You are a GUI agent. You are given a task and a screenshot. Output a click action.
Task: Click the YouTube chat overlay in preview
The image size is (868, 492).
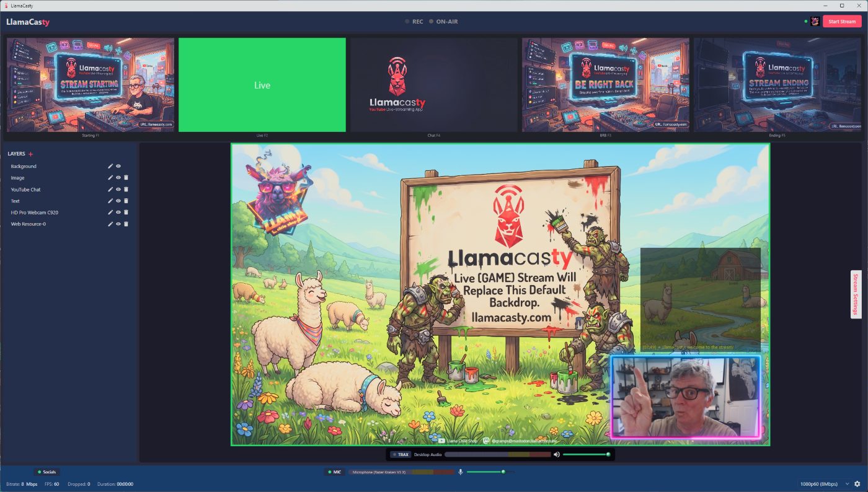click(x=701, y=301)
